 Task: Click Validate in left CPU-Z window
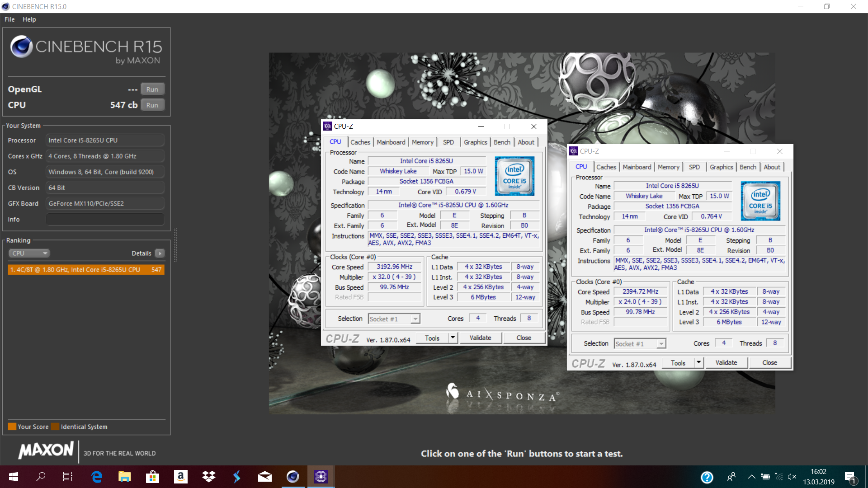coord(480,338)
